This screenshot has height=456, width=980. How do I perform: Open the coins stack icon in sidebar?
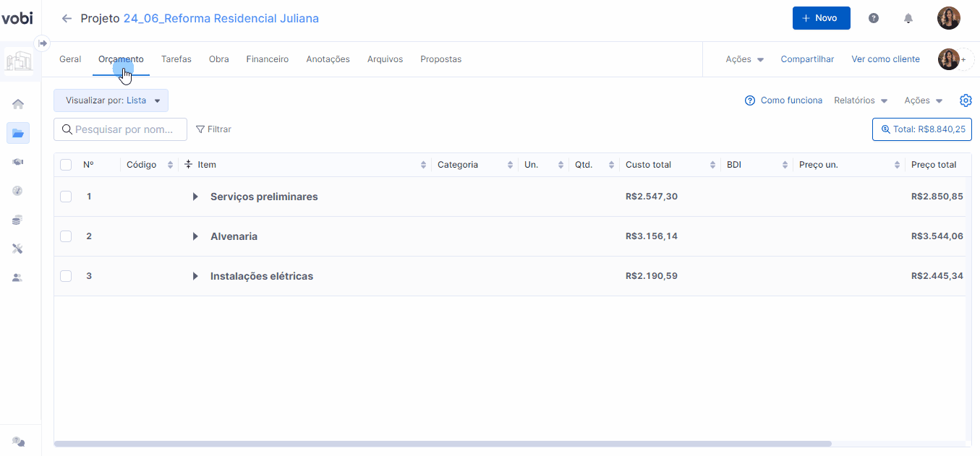click(18, 220)
